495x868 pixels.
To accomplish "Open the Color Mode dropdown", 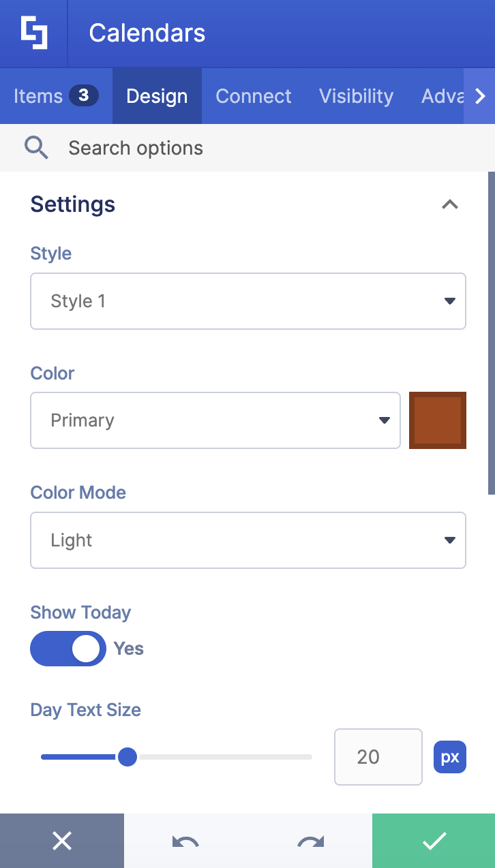I will click(x=247, y=540).
